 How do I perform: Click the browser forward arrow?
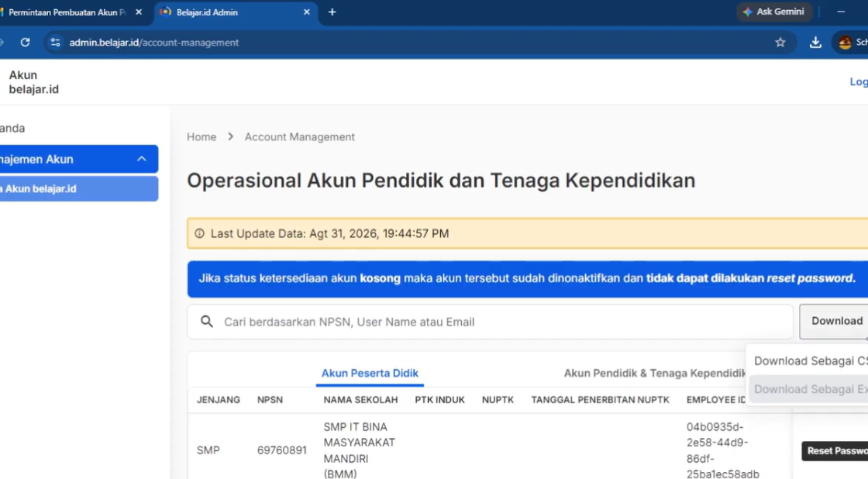coord(2,42)
